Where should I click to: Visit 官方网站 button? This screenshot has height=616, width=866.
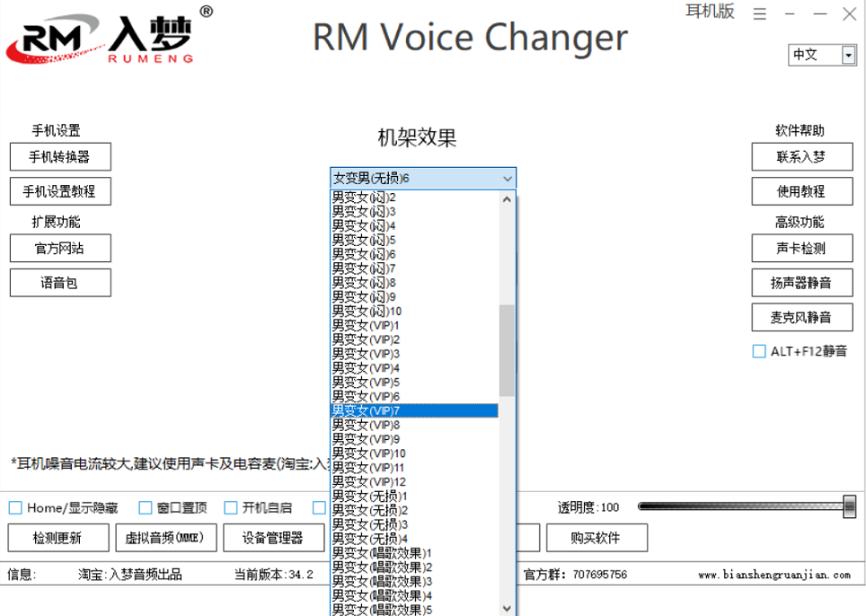[60, 249]
